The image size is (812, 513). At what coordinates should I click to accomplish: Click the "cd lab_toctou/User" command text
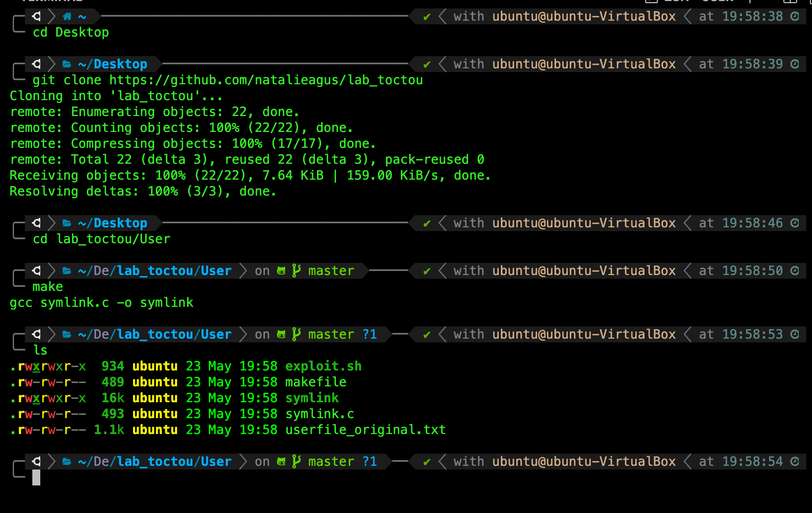[x=101, y=239]
